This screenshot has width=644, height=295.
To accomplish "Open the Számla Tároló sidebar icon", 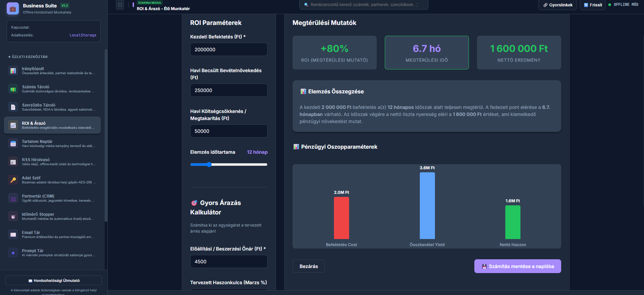I will (13, 89).
